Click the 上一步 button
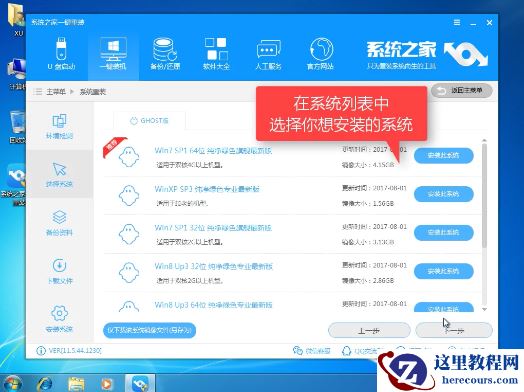The image size is (524, 392). tap(369, 331)
